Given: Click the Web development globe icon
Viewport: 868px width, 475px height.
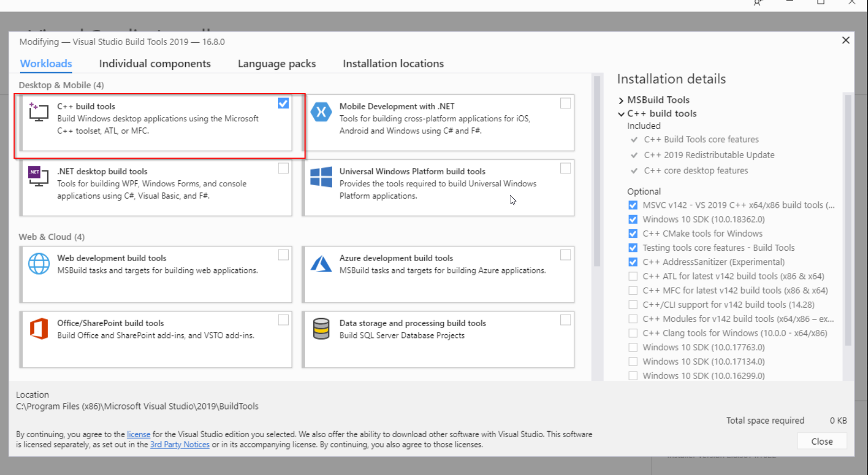Looking at the screenshot, I should (38, 264).
